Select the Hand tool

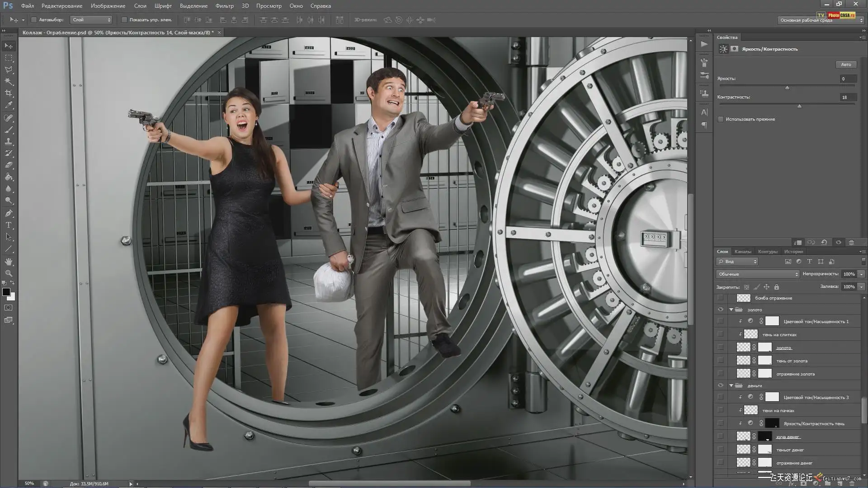(x=9, y=262)
